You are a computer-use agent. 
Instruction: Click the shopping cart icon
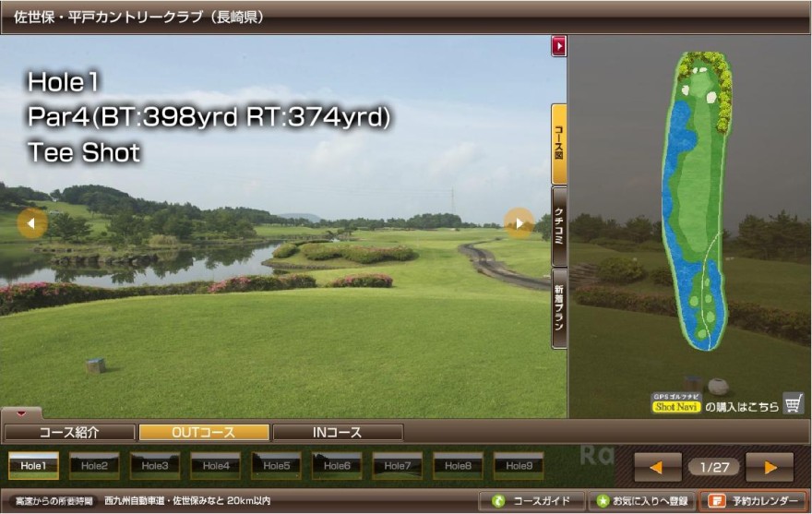click(793, 403)
